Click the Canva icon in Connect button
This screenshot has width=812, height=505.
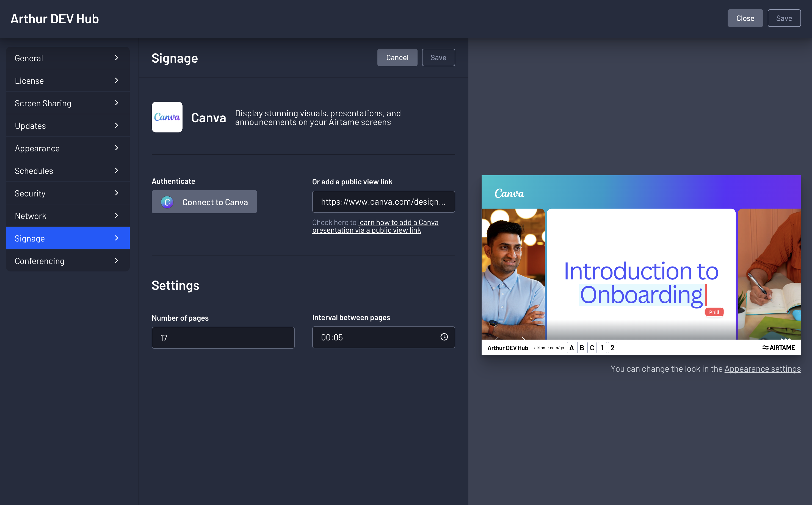pos(167,202)
